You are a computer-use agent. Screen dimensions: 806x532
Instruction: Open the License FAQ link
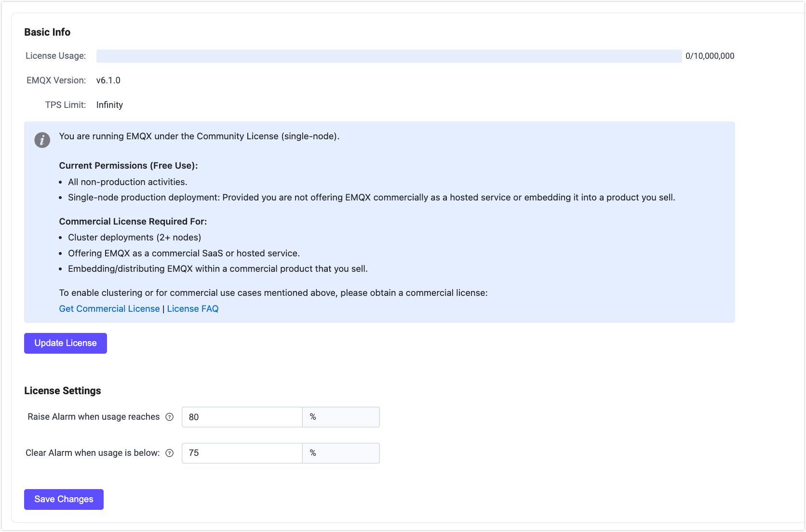pyautogui.click(x=193, y=309)
